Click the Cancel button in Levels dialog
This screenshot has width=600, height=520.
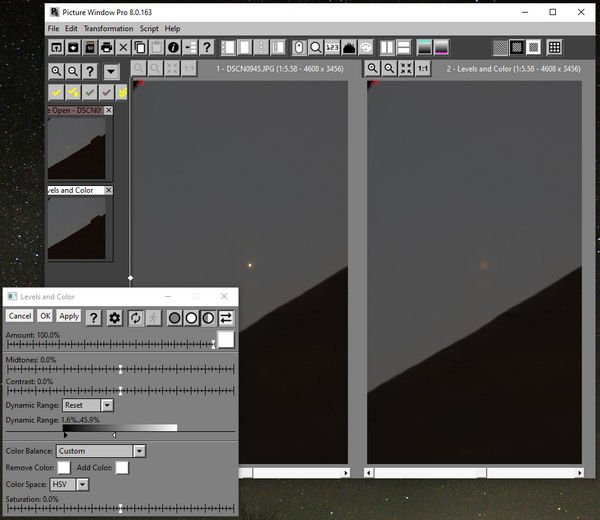pos(19,316)
